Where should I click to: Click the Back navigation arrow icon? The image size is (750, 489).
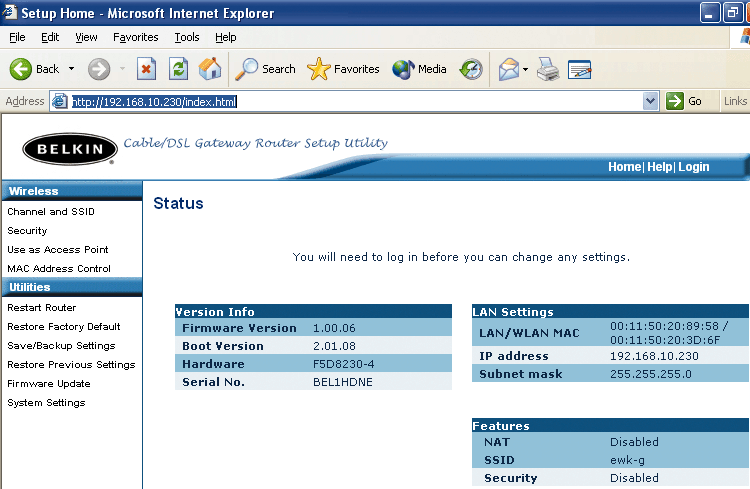(x=22, y=69)
